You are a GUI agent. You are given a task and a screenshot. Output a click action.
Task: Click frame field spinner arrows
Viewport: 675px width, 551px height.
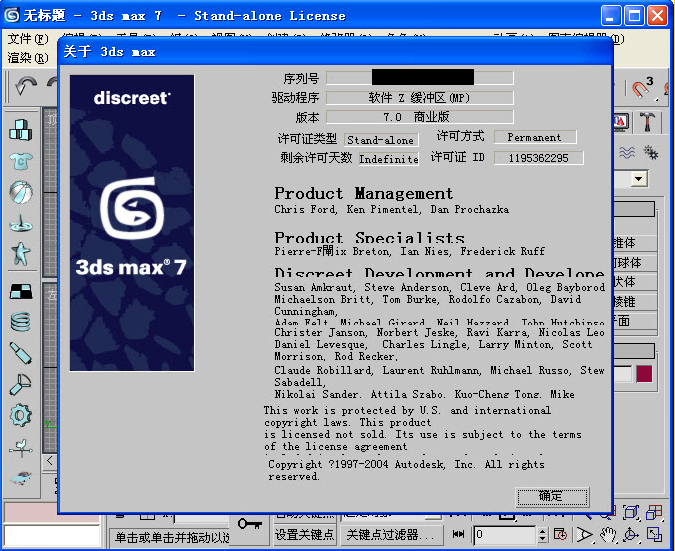543,535
